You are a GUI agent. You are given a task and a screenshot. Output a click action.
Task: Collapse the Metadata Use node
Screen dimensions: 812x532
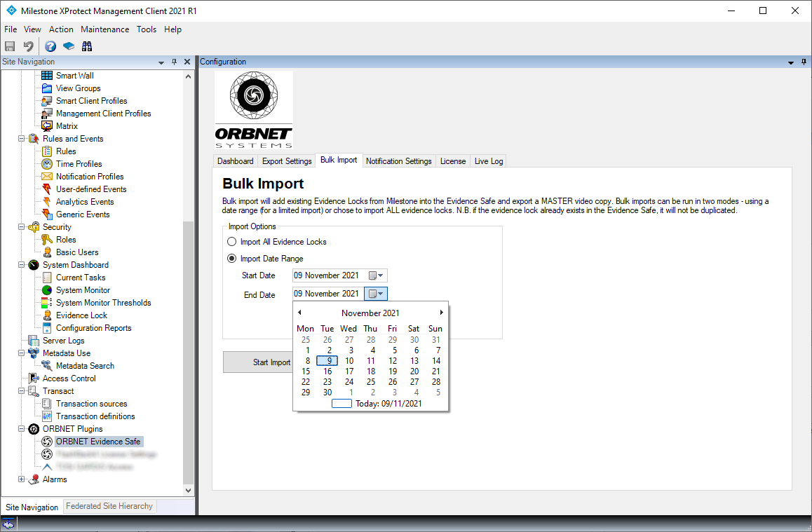(x=22, y=353)
